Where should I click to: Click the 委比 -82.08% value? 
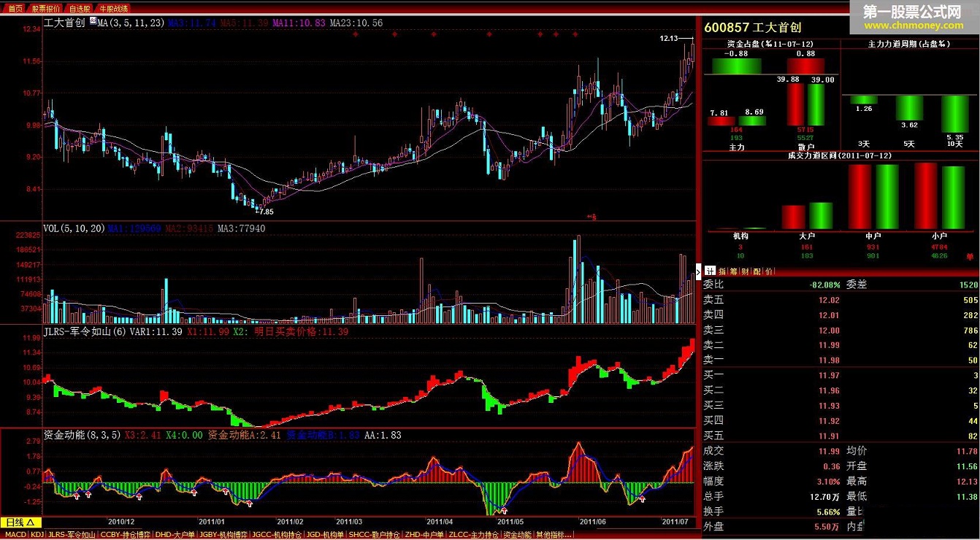[x=824, y=285]
